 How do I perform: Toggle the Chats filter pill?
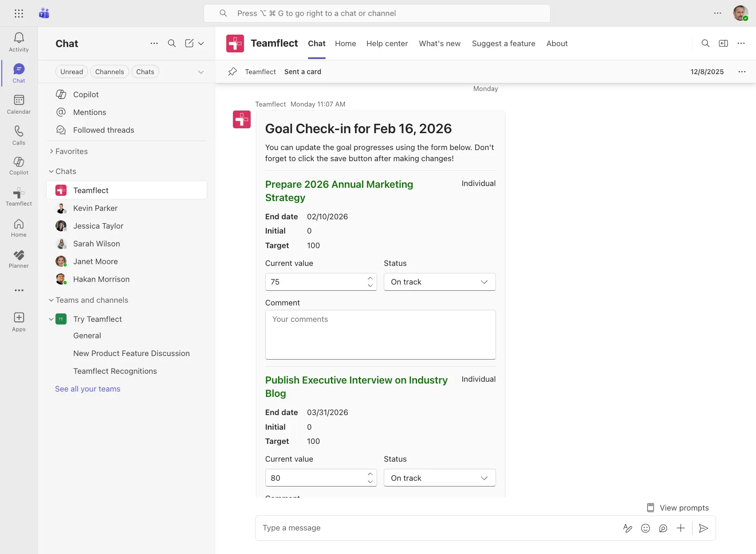click(x=145, y=71)
